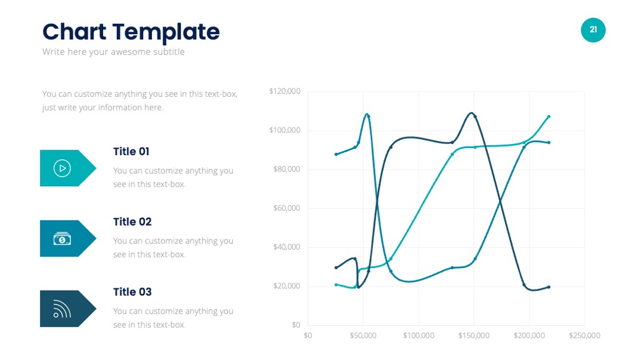Click the light teal line's final data point
This screenshot has height=363, width=644.
coord(549,117)
